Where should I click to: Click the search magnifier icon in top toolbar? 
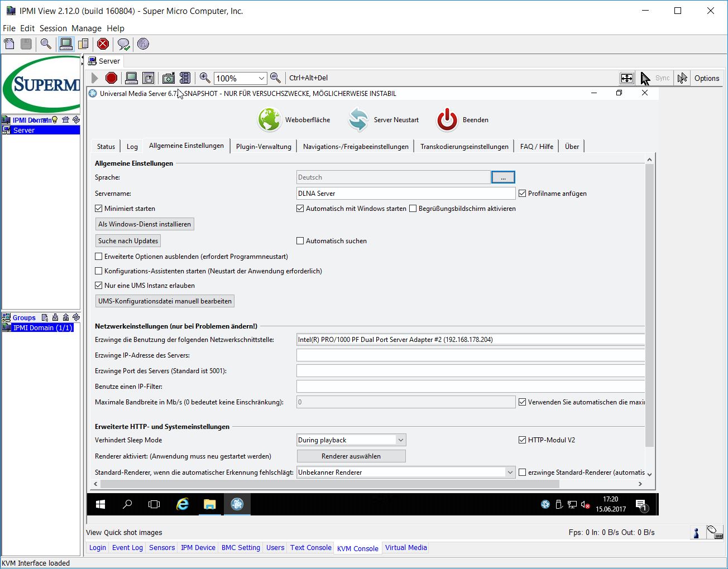[46, 44]
